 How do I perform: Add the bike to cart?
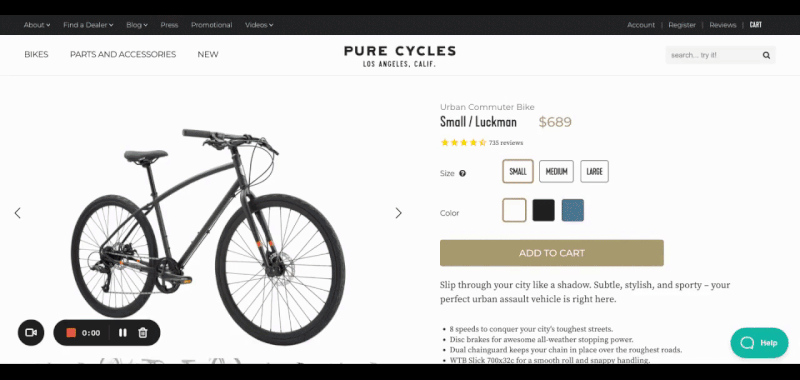[552, 253]
